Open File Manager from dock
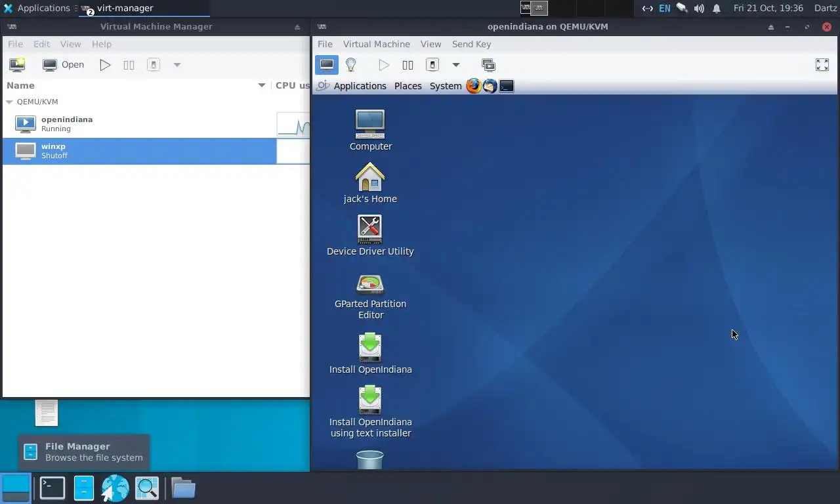Screen dimensions: 840x504 (x=84, y=488)
